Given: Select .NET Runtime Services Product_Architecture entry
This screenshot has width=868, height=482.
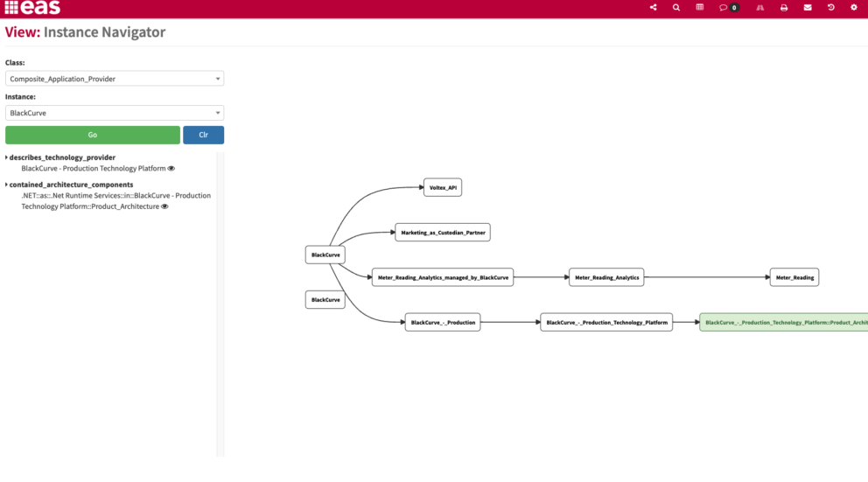Looking at the screenshot, I should [115, 201].
